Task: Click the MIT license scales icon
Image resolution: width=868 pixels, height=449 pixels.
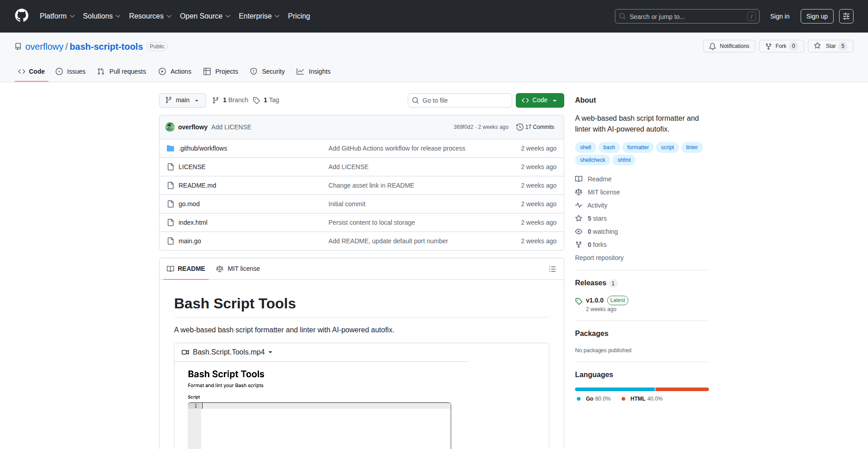Action: click(579, 192)
